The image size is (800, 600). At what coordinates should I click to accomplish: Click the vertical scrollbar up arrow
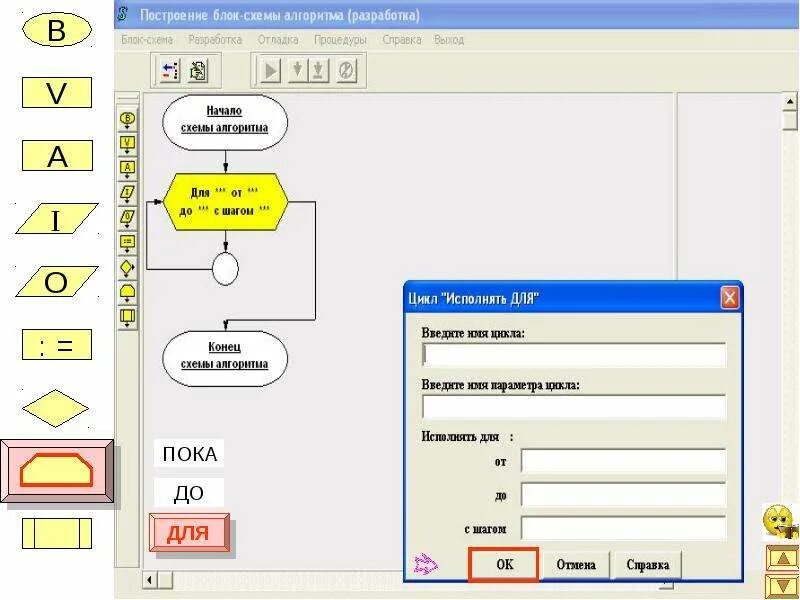click(x=790, y=102)
